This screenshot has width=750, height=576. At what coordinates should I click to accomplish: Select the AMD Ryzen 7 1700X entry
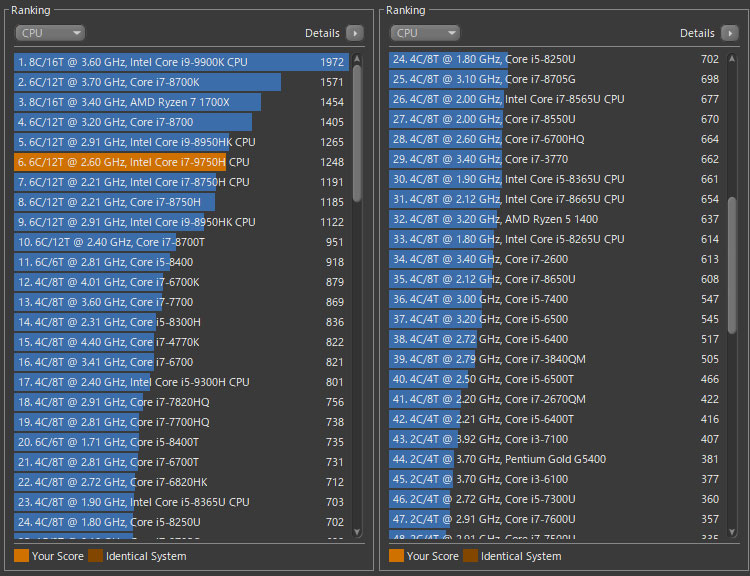180,102
